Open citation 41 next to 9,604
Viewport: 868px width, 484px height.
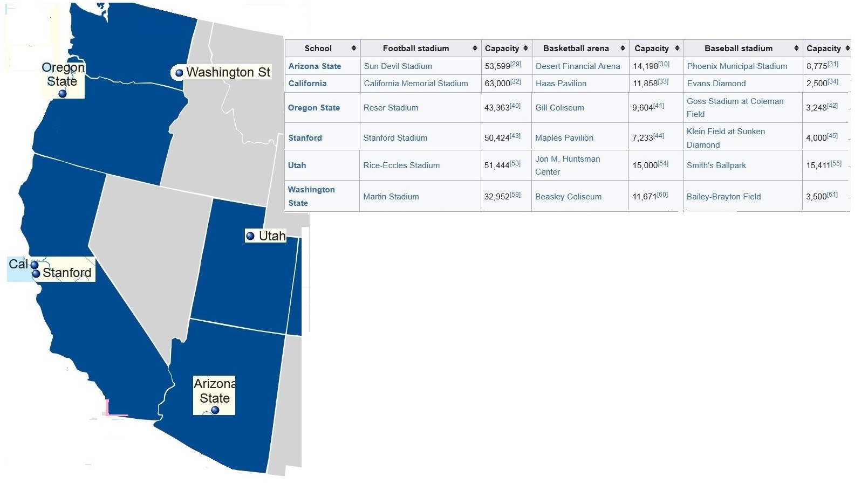coord(659,106)
